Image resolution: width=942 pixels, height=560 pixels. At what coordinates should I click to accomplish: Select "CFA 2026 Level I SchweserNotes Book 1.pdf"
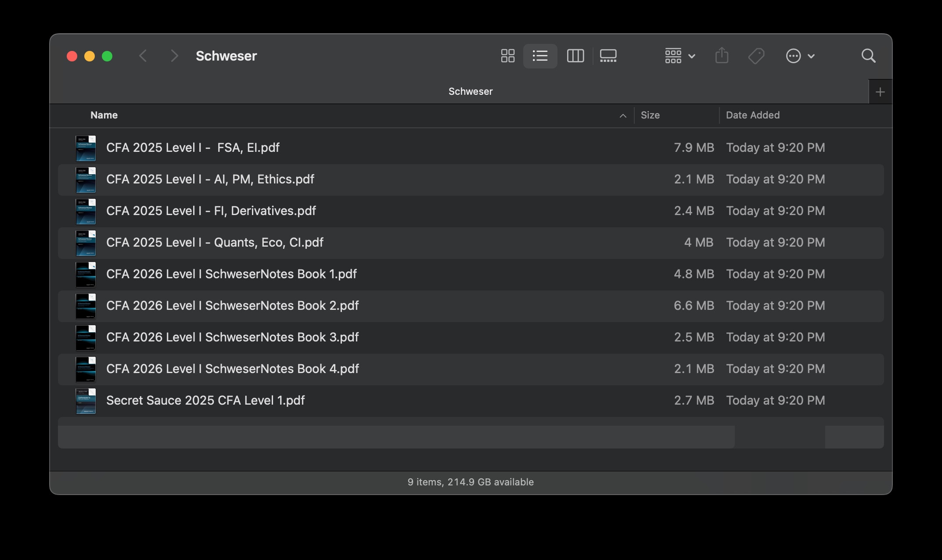click(231, 274)
